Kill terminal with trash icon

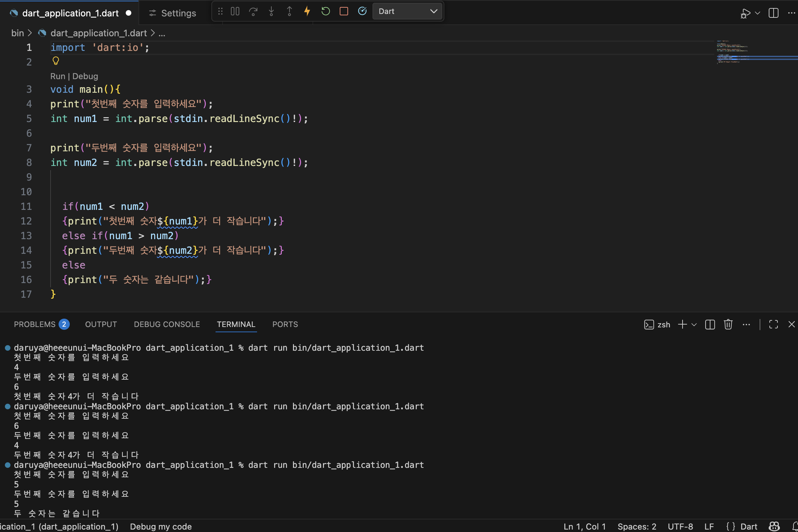pos(728,325)
